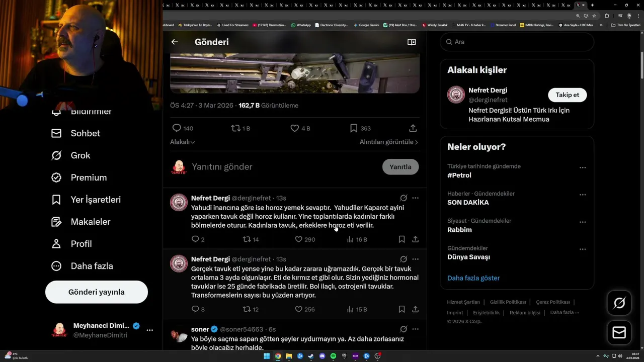Go back using the Gönderi back arrow

175,42
